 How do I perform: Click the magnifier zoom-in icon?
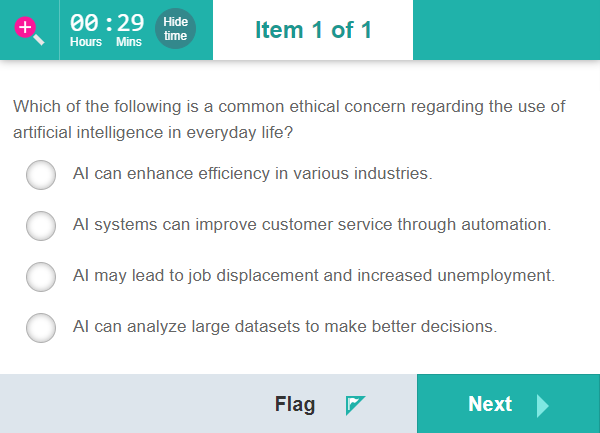point(29,30)
